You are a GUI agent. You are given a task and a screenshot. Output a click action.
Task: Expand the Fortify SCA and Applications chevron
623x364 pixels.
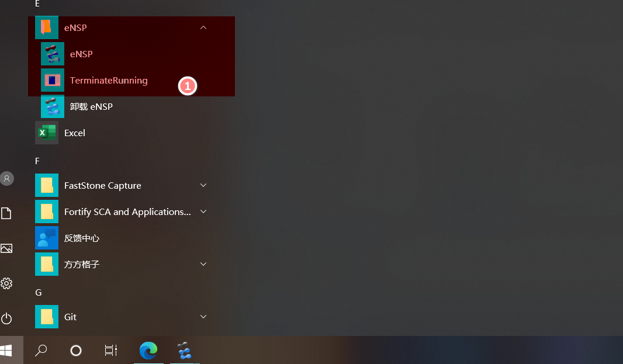(203, 212)
